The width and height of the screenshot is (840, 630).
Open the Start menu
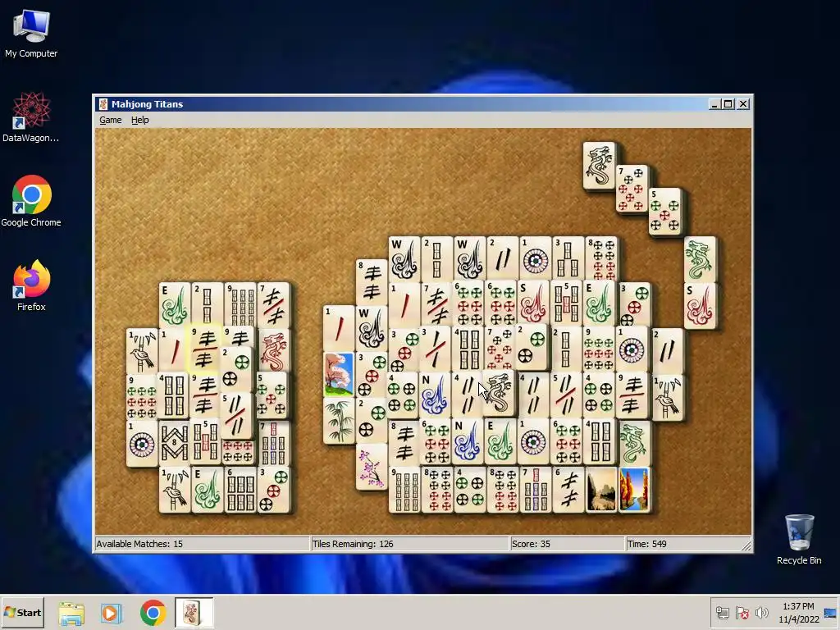coord(22,612)
